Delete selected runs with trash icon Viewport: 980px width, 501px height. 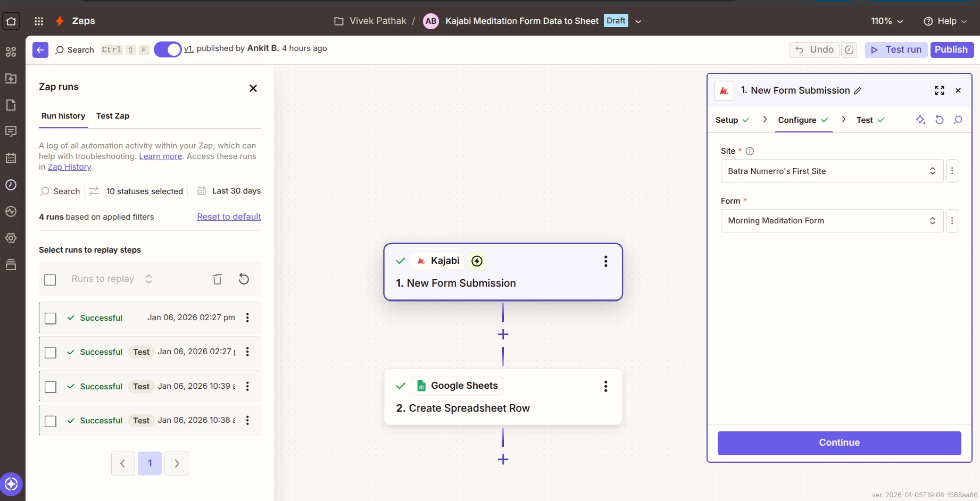point(217,279)
